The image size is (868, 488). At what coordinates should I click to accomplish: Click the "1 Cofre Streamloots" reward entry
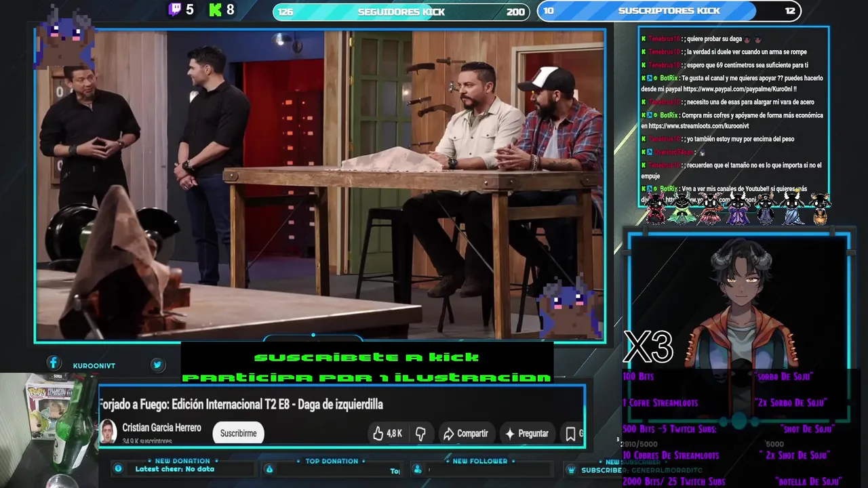click(x=660, y=403)
